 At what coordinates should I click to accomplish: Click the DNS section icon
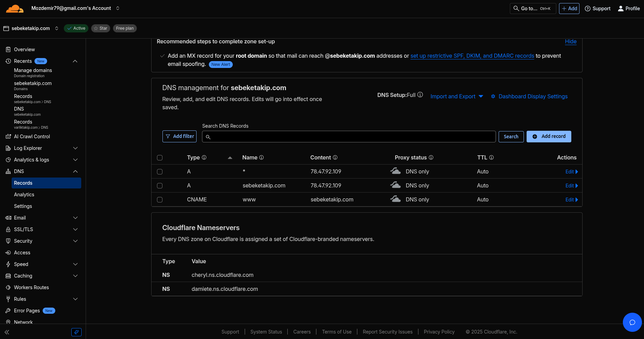(8, 171)
